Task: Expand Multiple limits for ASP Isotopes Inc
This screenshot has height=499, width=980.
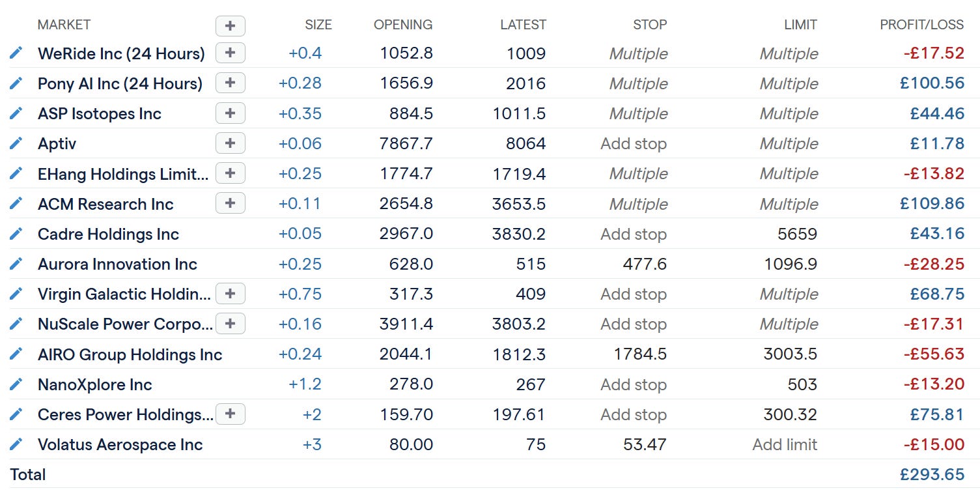Action: point(788,113)
